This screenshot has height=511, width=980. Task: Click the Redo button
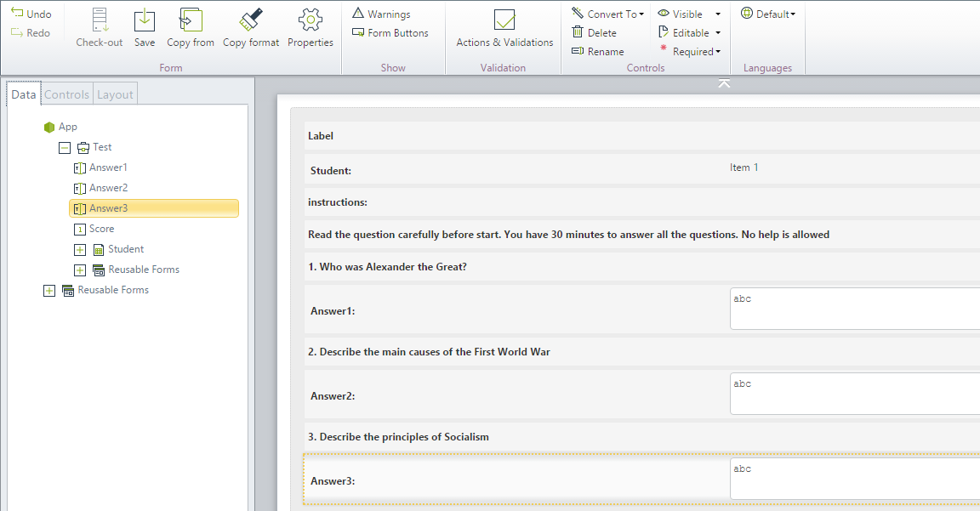(x=31, y=32)
